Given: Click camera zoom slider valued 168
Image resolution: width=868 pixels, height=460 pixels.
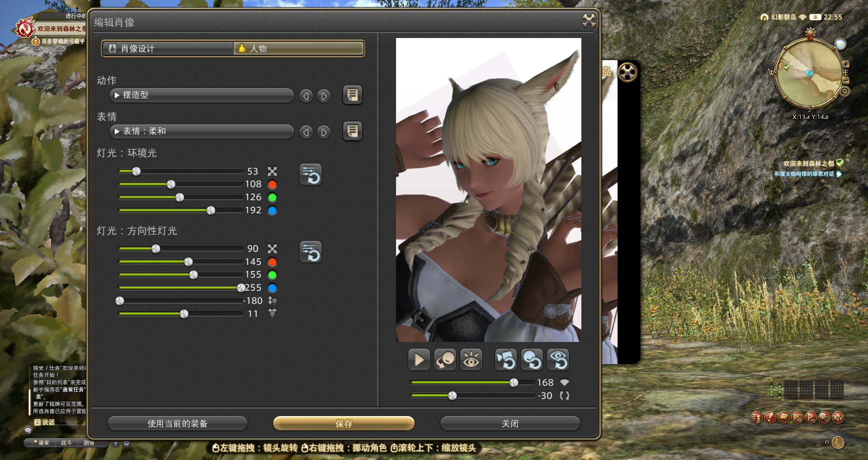Looking at the screenshot, I should coord(473,383).
